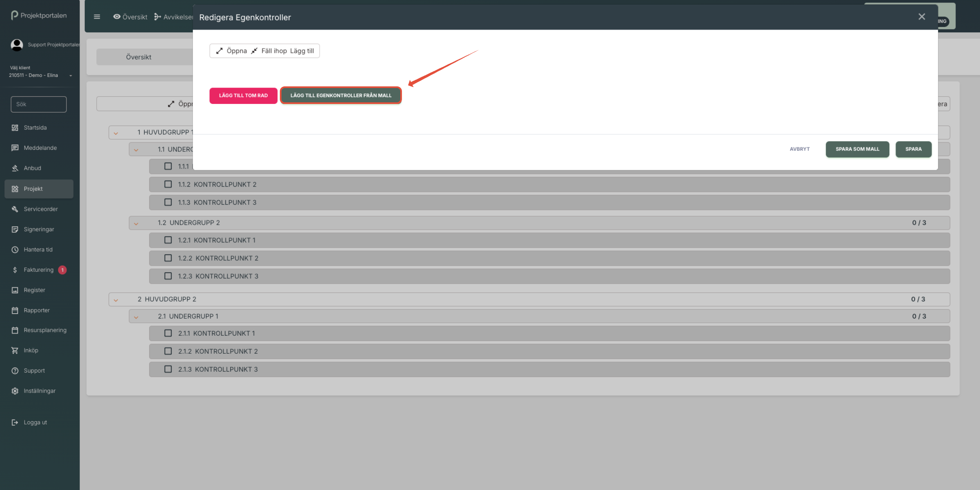Tick the 1.2.1 Kontrollpunkt 1 checkbox
This screenshot has width=980, height=490.
(168, 240)
